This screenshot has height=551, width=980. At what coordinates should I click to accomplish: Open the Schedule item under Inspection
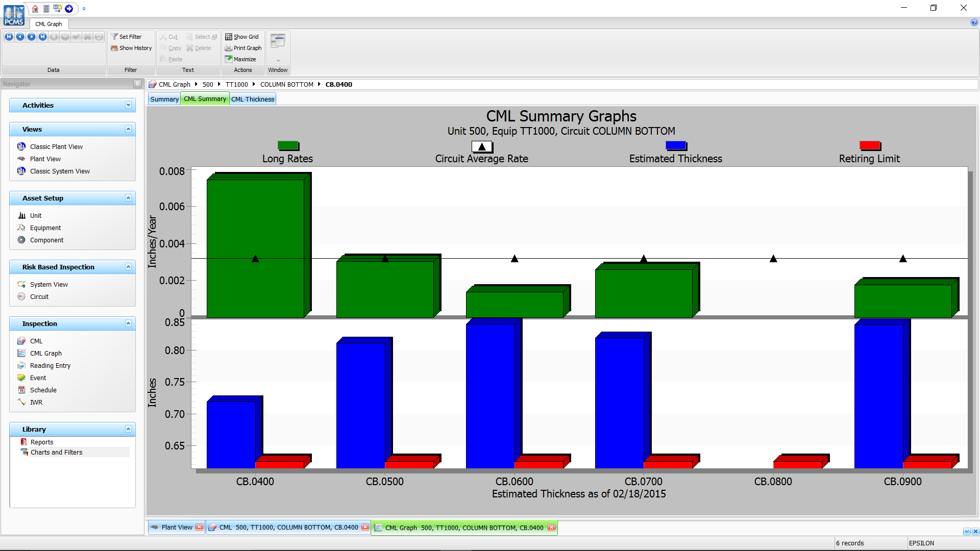click(x=42, y=390)
